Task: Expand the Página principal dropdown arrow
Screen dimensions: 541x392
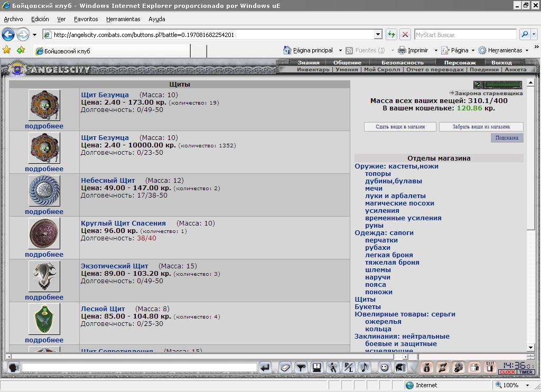Action: (340, 50)
